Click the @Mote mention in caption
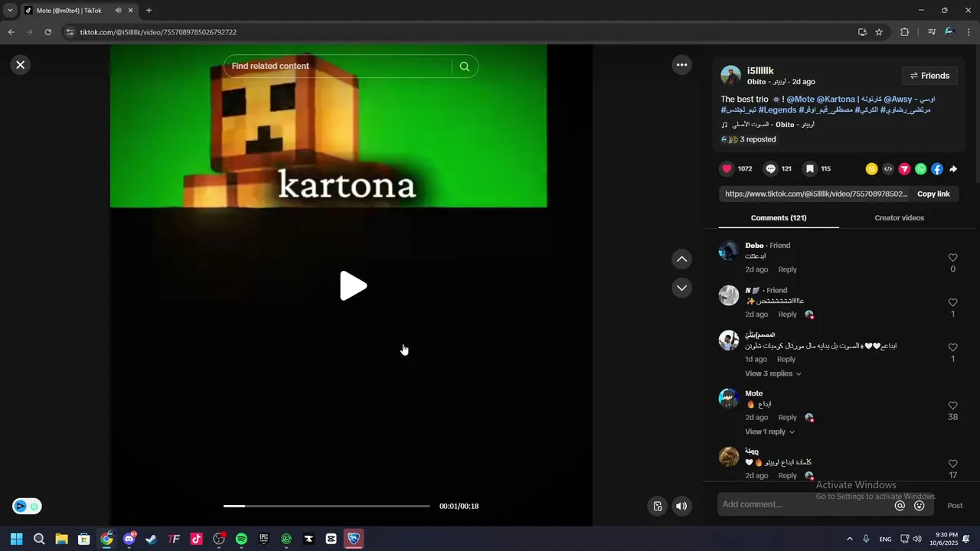Screen dimensions: 980x551 pyautogui.click(x=801, y=99)
